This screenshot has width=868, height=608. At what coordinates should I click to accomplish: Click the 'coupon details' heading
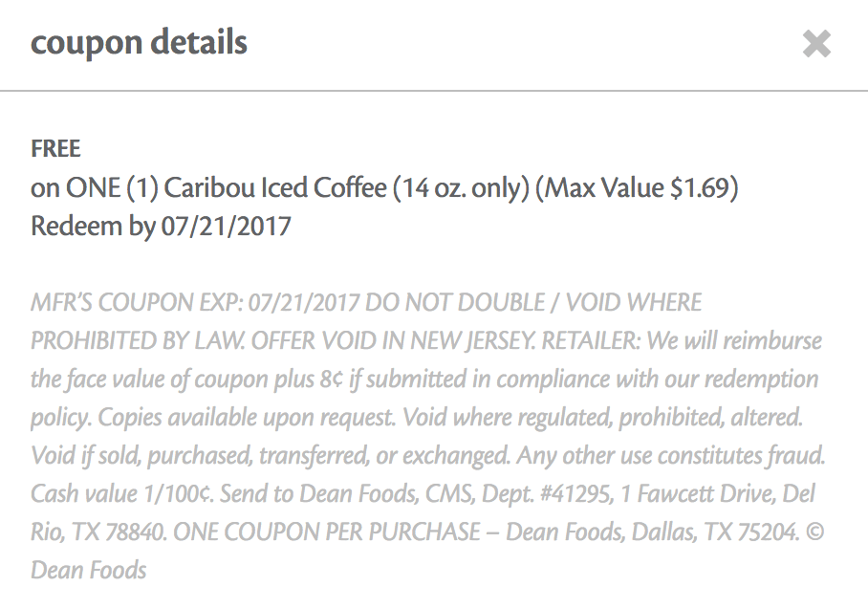[x=139, y=43]
